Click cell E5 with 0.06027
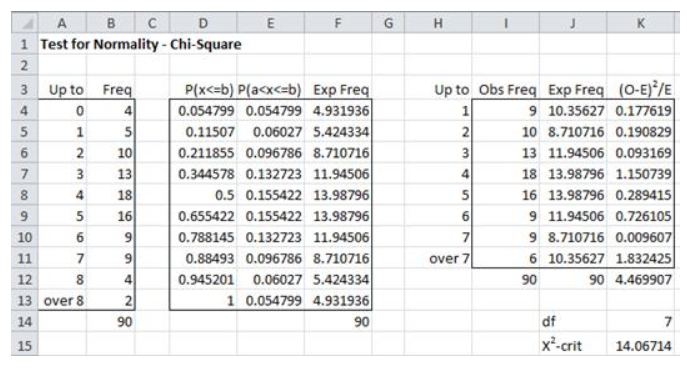The width and height of the screenshot is (687, 370). [x=270, y=132]
